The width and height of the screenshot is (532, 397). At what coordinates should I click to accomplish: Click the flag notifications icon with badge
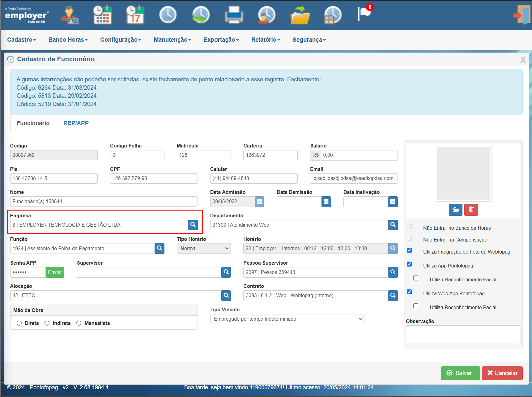point(365,13)
